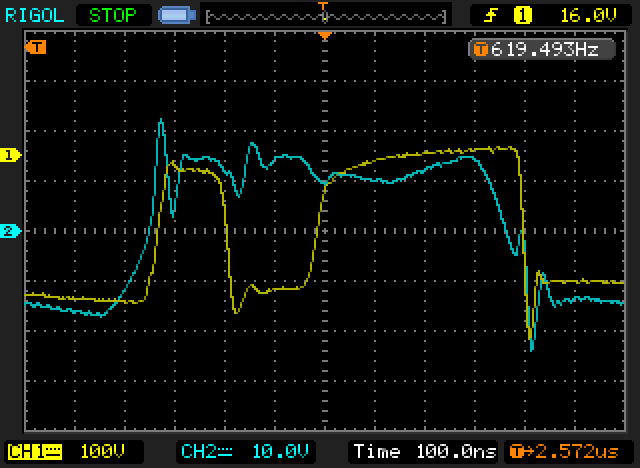This screenshot has width=640, height=468.
Task: Click the 619.493Hz frequency counter readout
Action: (x=543, y=49)
